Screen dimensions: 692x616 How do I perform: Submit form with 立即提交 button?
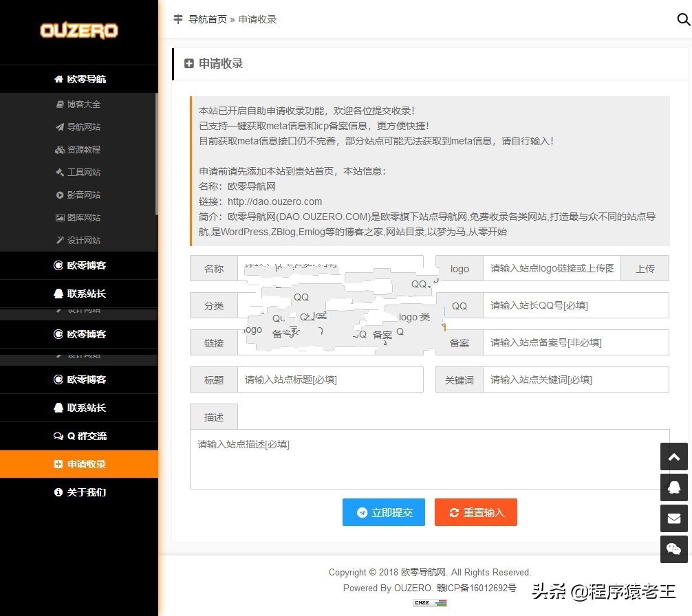[384, 512]
